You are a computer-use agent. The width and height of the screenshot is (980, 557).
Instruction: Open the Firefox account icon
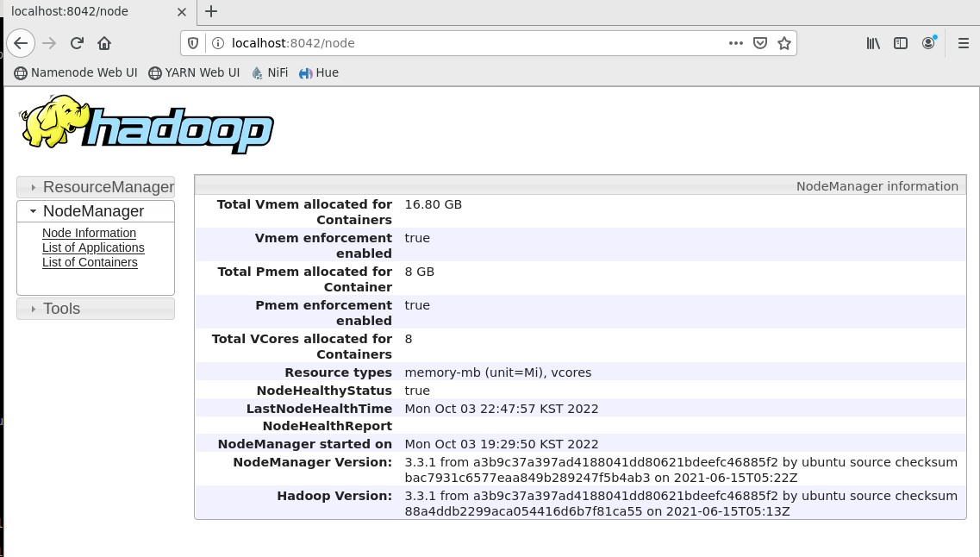tap(929, 43)
